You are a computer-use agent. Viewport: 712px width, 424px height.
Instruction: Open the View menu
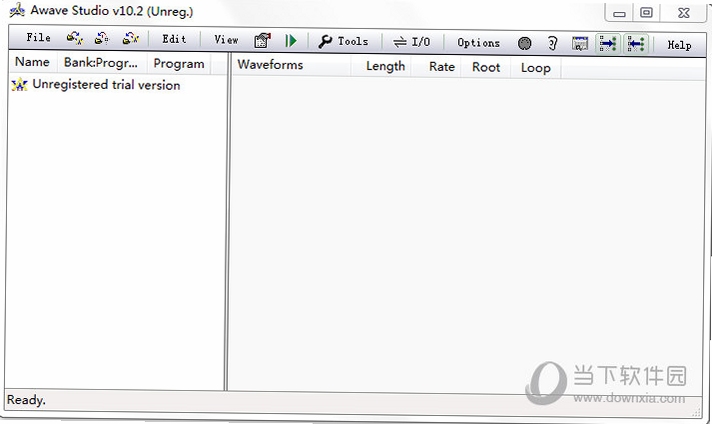(226, 39)
